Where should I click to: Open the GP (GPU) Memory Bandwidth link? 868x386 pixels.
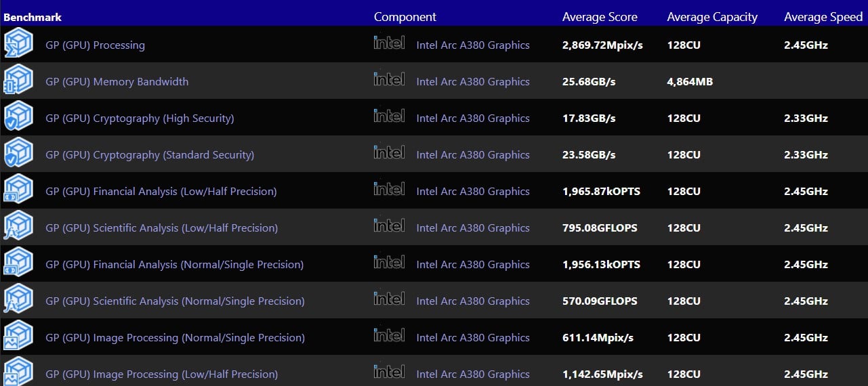point(117,82)
